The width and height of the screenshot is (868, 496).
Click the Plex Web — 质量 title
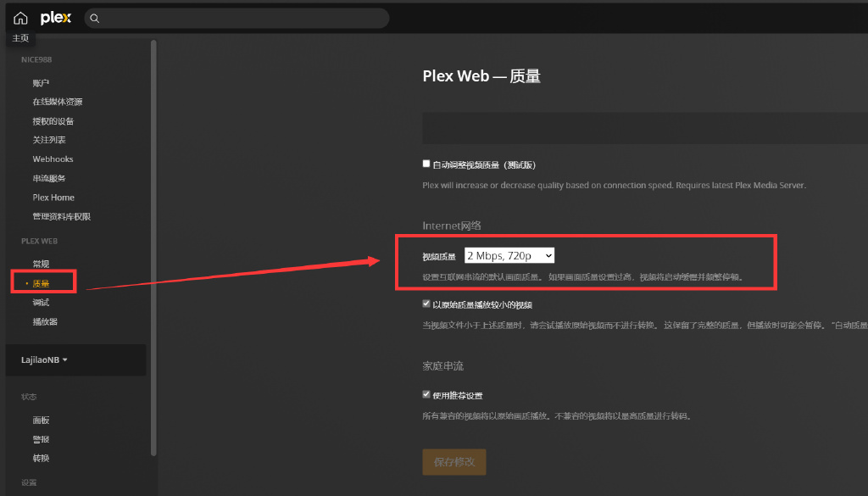(x=481, y=76)
